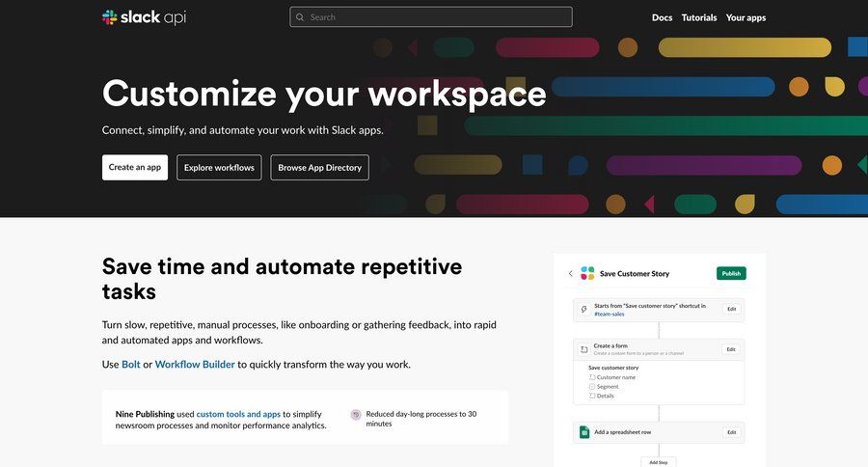Click the Browse App Directory button
The image size is (868, 467).
(319, 167)
